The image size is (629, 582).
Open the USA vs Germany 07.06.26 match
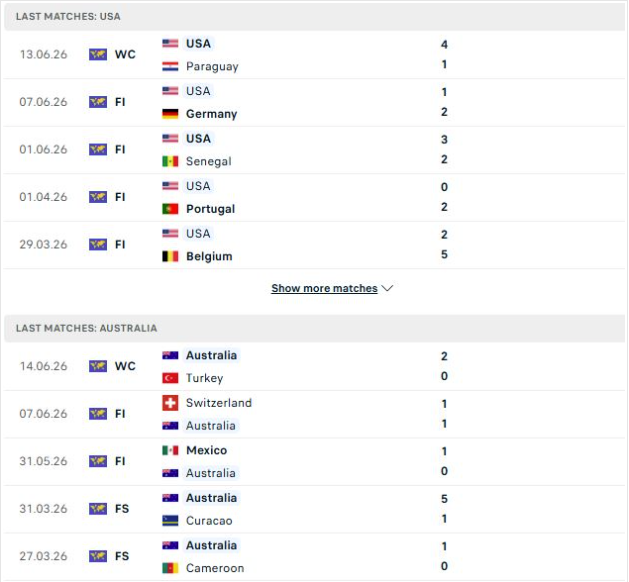[x=314, y=102]
